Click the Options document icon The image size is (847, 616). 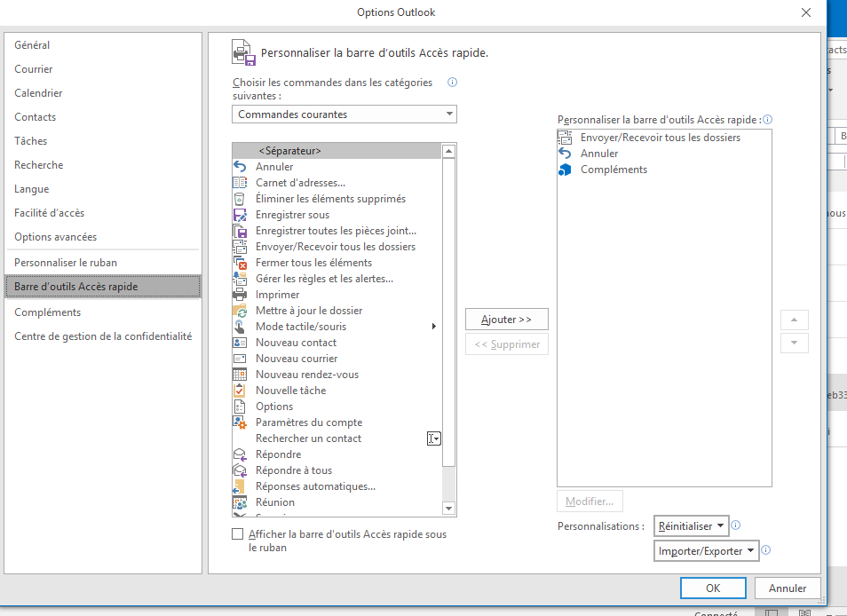[240, 407]
